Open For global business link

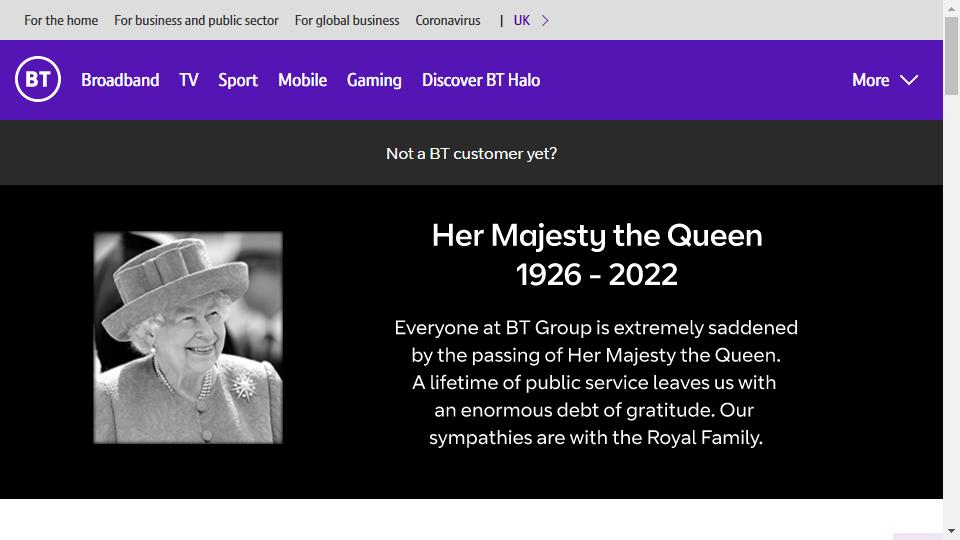pos(347,20)
